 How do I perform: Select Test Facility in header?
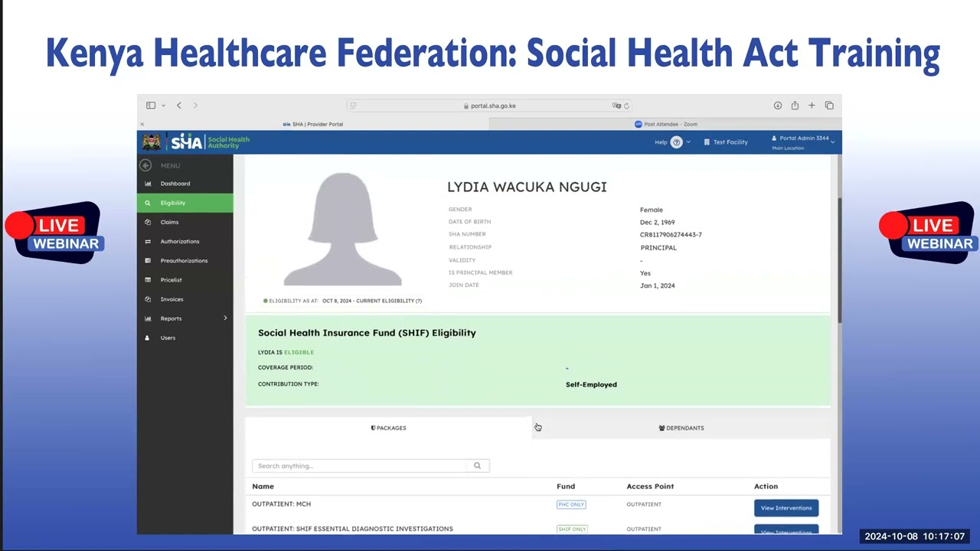click(x=726, y=142)
